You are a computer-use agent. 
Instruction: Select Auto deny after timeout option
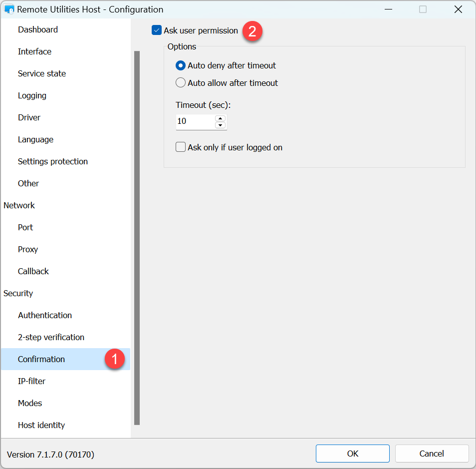(181, 65)
